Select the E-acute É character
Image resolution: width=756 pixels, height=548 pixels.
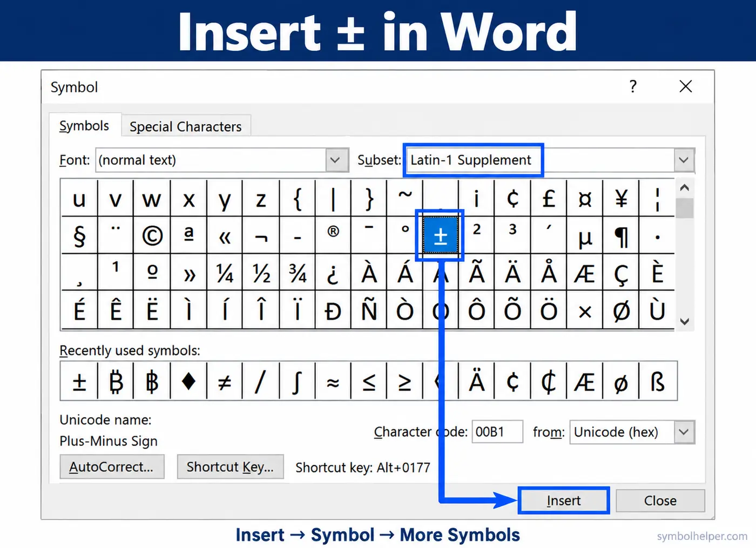tap(79, 310)
